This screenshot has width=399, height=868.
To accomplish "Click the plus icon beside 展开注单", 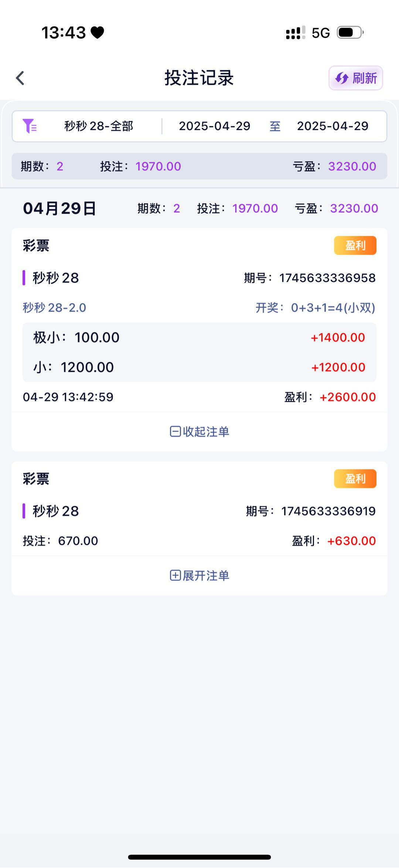I will (175, 575).
